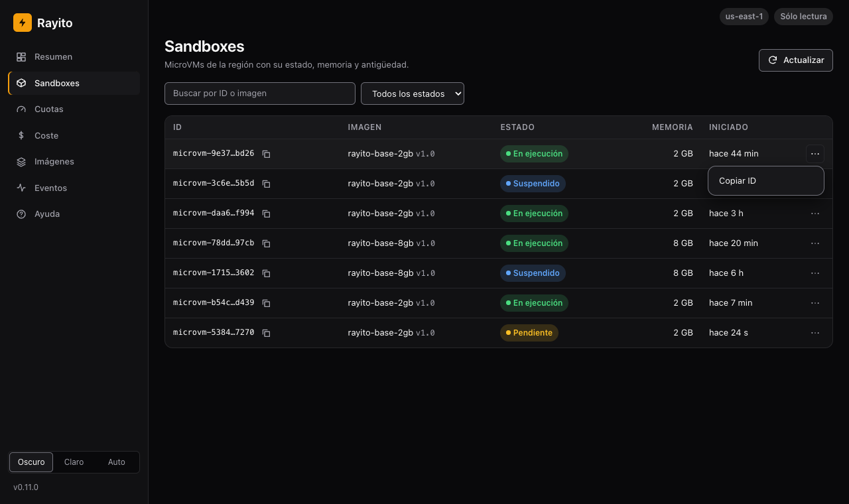Viewport: 849px width, 504px height.
Task: Open three-dot menu for microvm-b54c…d439
Action: 815,303
